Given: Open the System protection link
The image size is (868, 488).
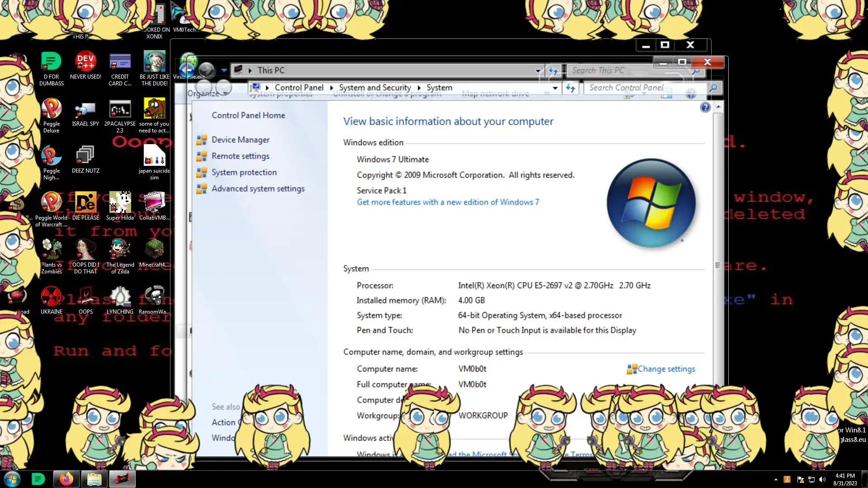Looking at the screenshot, I should click(x=244, y=173).
